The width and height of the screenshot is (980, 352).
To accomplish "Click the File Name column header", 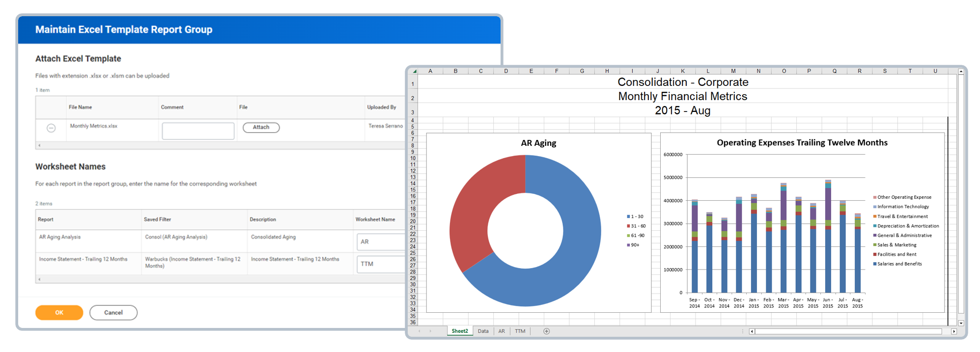I will 80,107.
